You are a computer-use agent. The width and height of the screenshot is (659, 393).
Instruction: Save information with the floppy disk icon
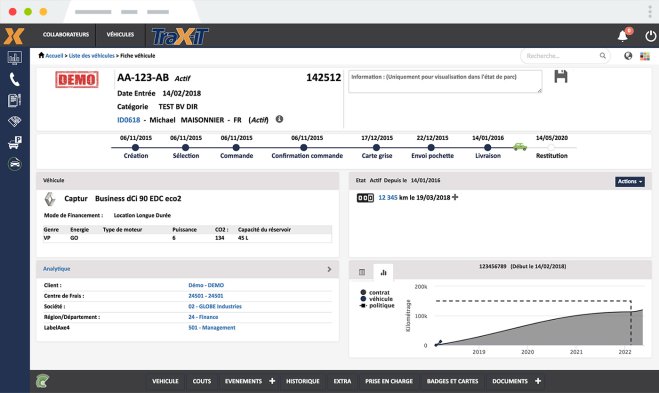coord(561,76)
